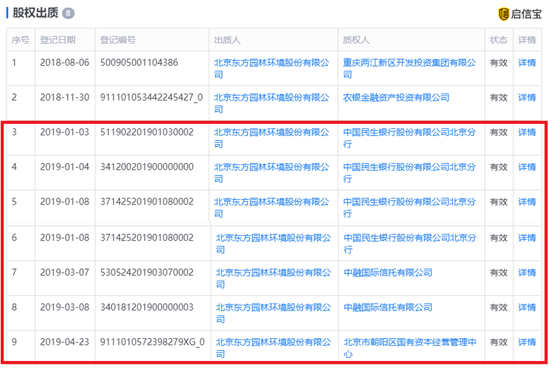The image size is (554, 373).
Task: Open 详情 link for row 1
Action: 527,63
